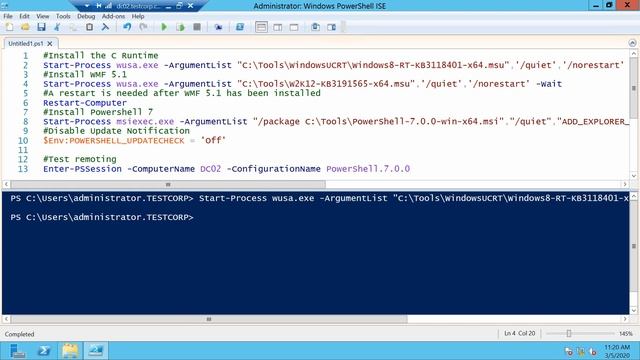Screen dimensions: 640x360
Task: Click the Restart-Computer line
Action: (x=85, y=103)
